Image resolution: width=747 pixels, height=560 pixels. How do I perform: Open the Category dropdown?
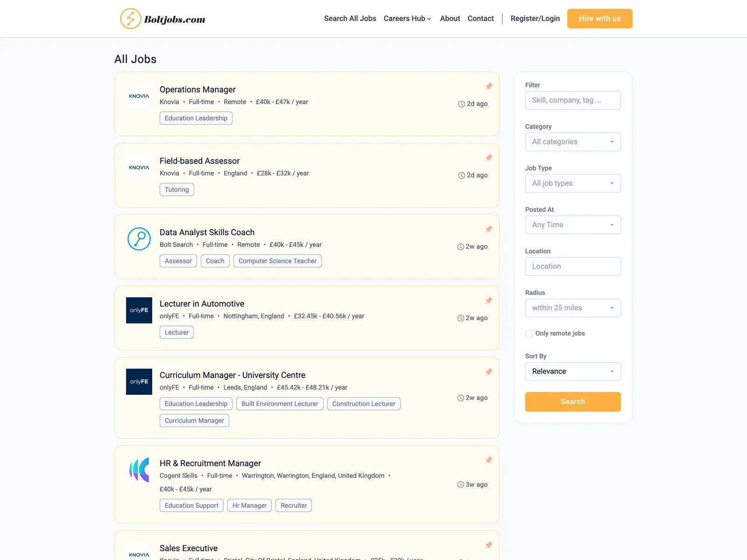point(573,142)
